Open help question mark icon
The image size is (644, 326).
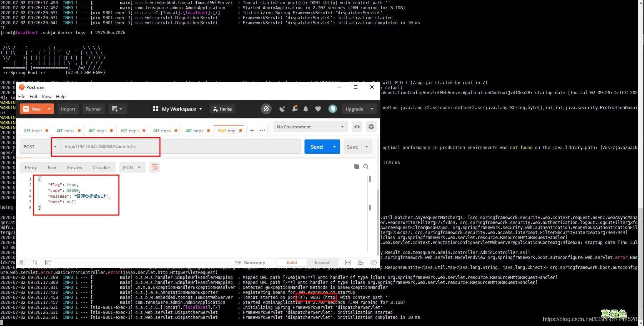pos(374,263)
